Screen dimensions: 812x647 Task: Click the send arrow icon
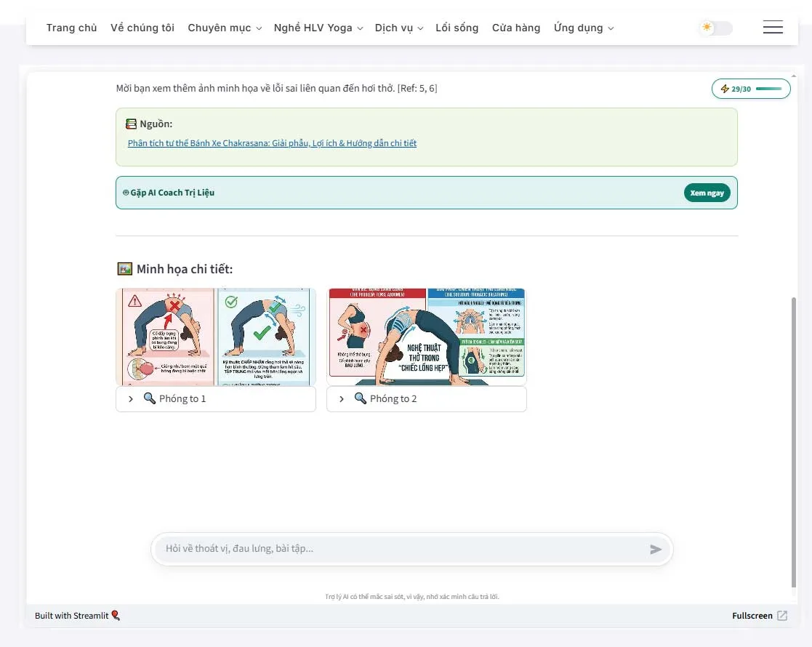[656, 549]
